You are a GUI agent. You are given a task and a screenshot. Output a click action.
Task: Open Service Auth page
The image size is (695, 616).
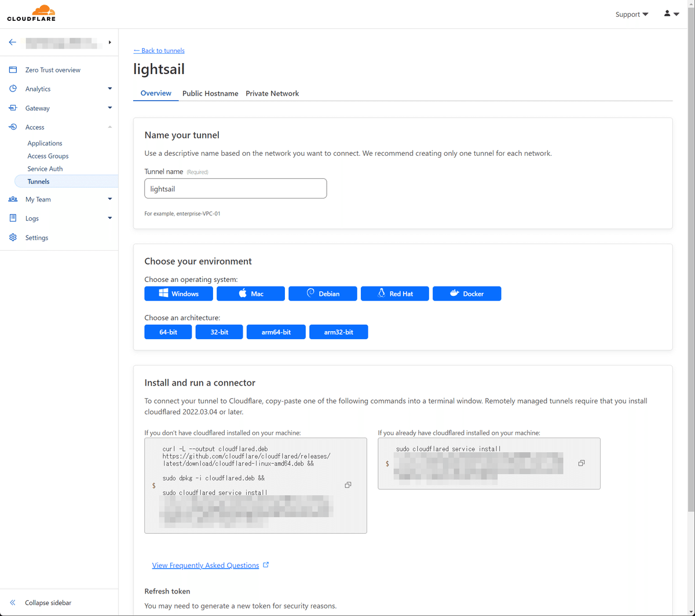[x=45, y=169]
